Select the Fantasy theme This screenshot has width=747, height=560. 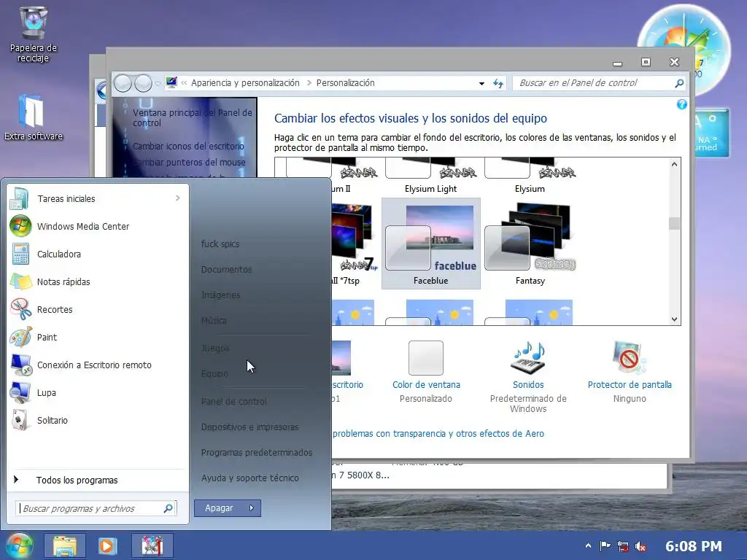coord(530,244)
